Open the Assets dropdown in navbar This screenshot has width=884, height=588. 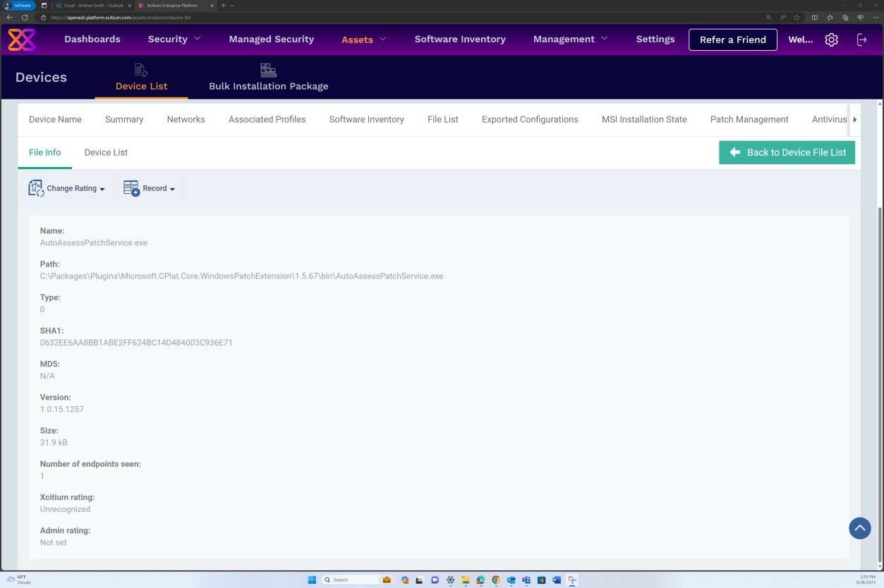pos(363,39)
